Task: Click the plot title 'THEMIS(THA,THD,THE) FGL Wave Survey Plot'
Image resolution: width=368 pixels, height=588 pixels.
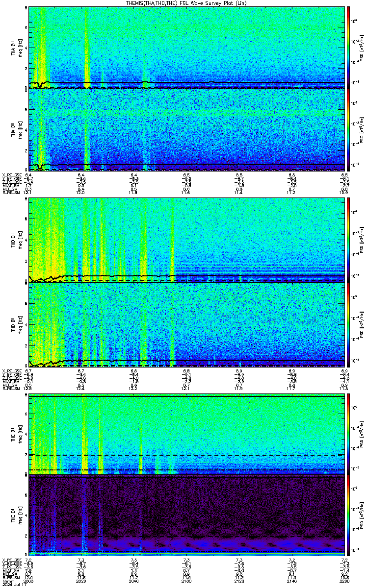Action: pos(185,3)
